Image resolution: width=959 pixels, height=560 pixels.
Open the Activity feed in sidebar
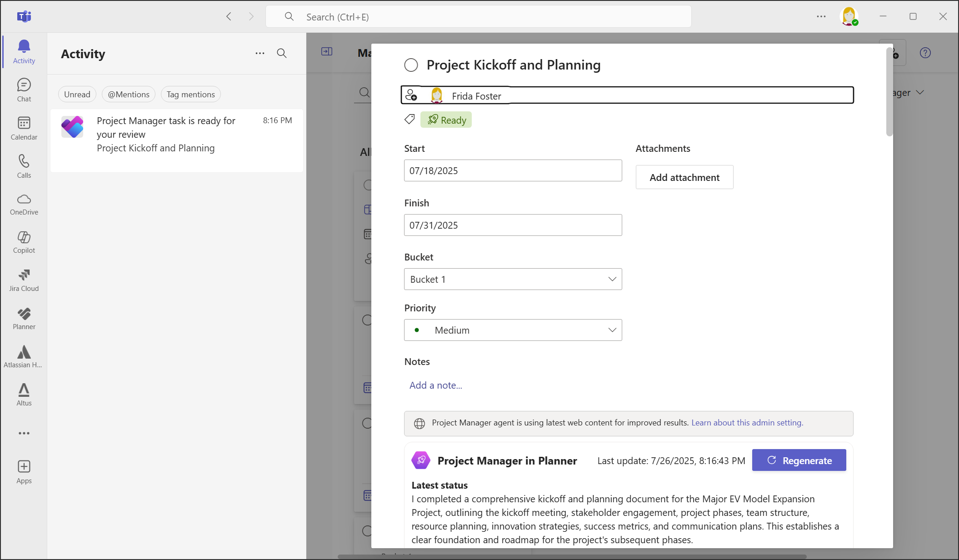(24, 52)
